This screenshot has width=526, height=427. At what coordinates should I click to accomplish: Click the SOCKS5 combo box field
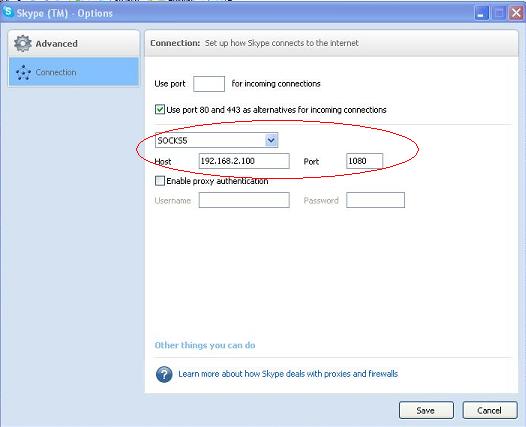coord(216,140)
